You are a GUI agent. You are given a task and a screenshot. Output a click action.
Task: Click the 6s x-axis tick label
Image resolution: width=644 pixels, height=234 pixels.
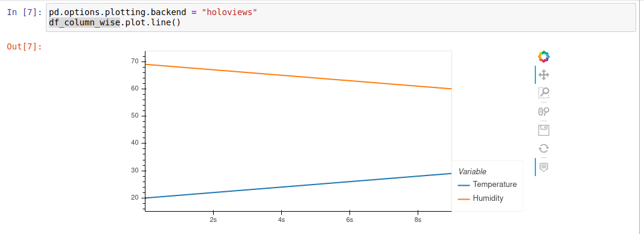coord(349,220)
